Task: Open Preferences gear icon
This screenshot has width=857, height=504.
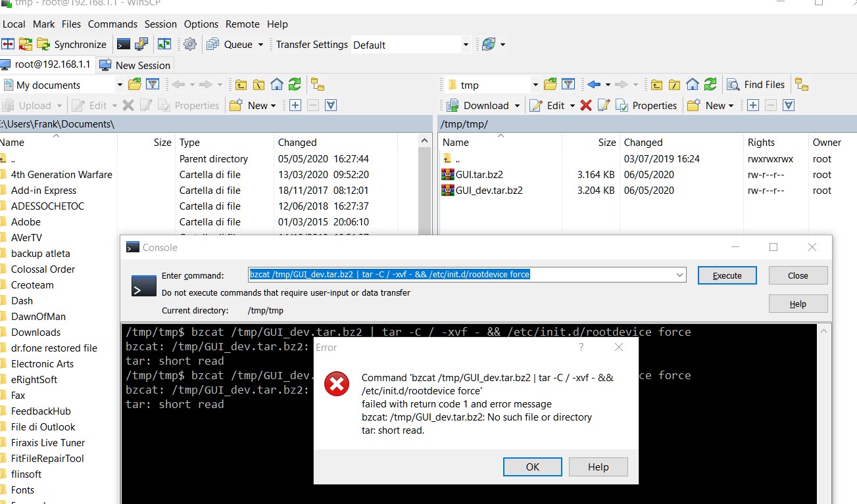Action: coord(190,44)
